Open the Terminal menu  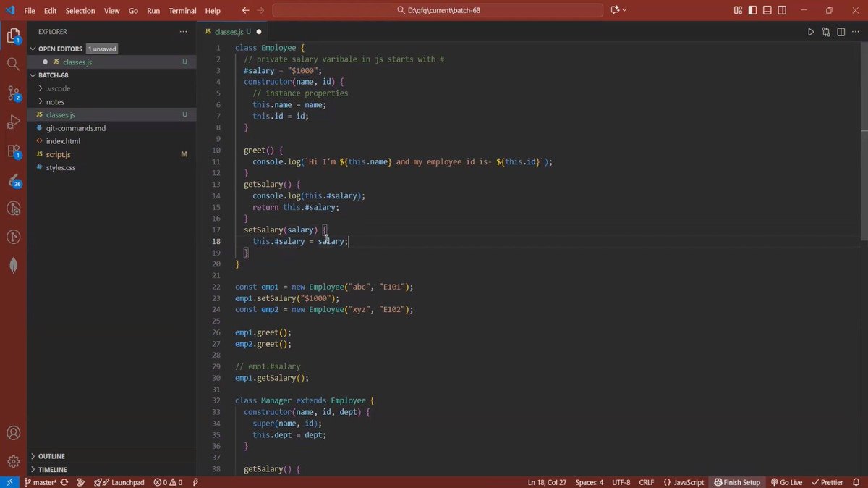[182, 11]
